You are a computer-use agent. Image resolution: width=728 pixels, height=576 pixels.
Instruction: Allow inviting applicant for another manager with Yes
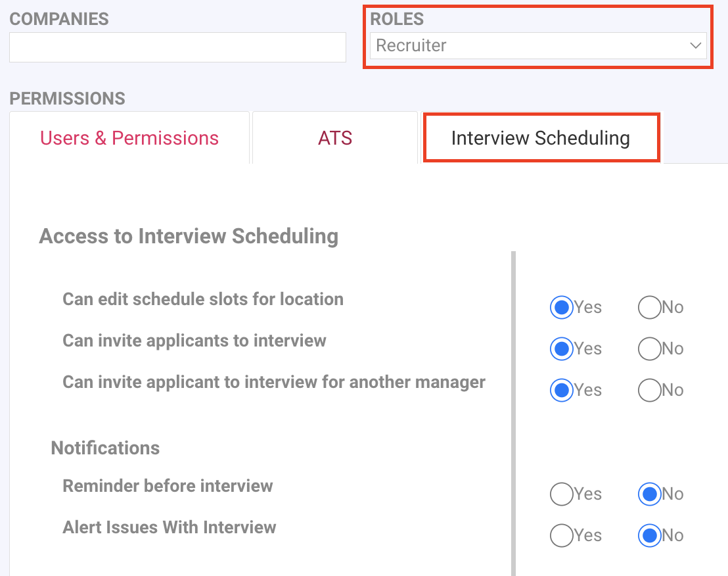[561, 390]
